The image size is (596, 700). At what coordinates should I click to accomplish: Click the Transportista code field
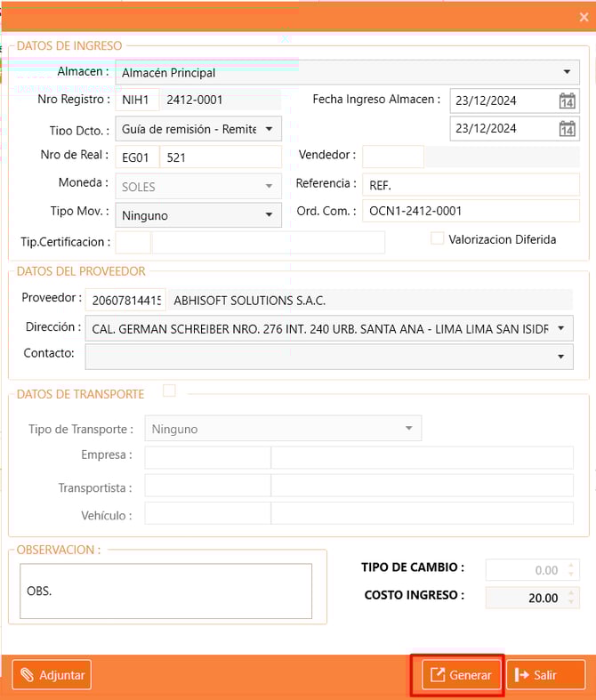tap(207, 486)
